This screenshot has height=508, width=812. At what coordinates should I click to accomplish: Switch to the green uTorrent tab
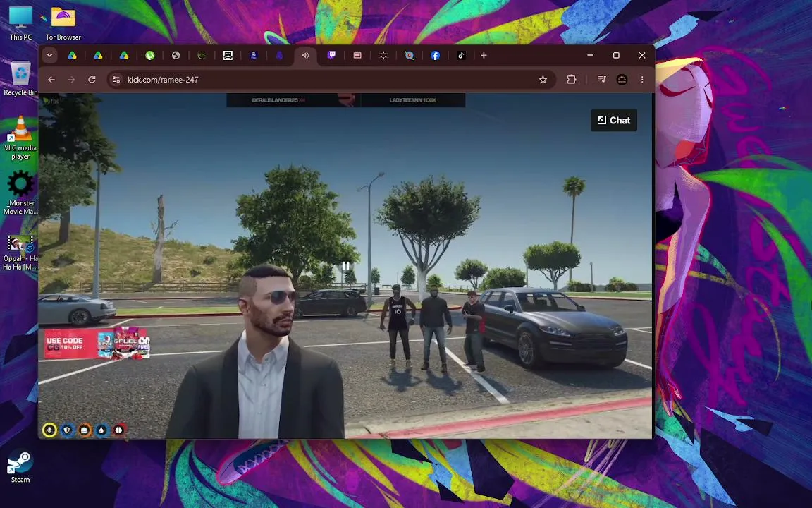click(149, 56)
